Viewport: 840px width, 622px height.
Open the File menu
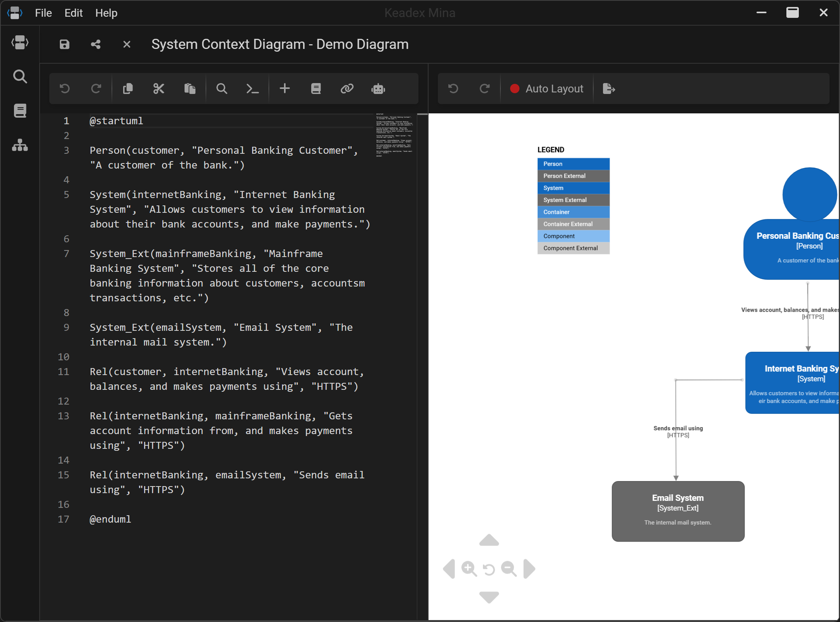43,13
